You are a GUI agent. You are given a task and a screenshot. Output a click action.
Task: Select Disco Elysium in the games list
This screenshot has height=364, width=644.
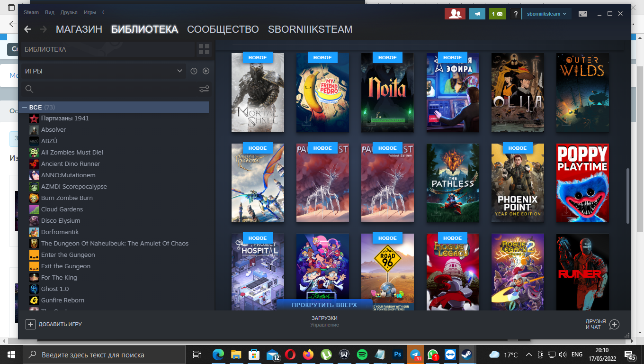pyautogui.click(x=61, y=220)
